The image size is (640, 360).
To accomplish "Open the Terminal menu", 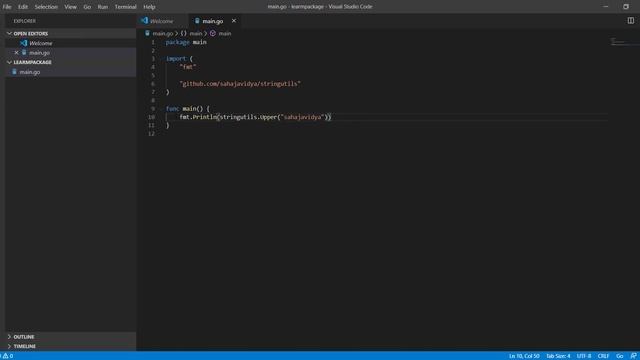I will (125, 7).
